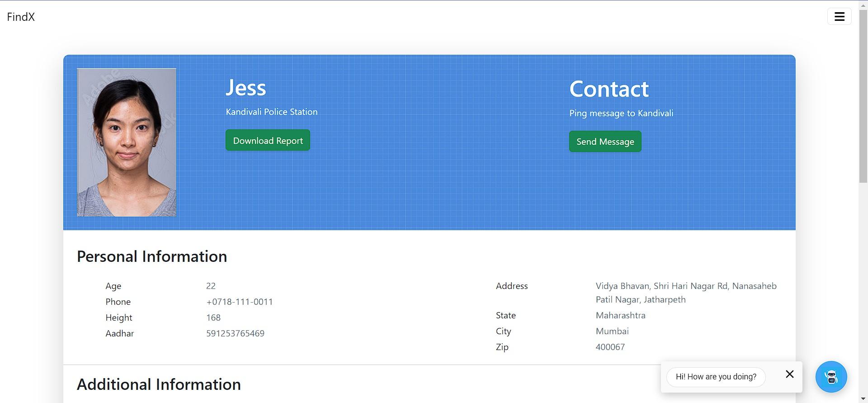This screenshot has height=403, width=868.
Task: Click the Download Report button
Action: 268,140
